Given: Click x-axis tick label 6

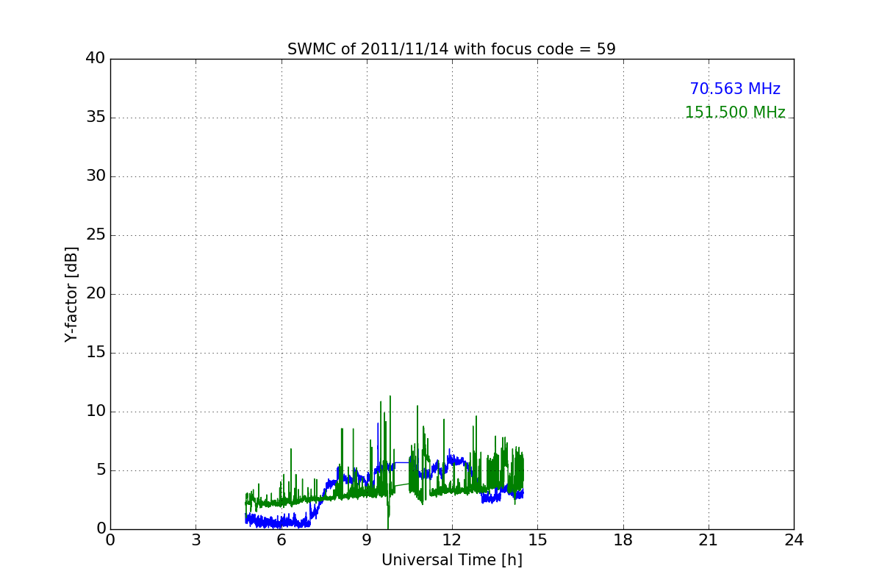Looking at the screenshot, I should 282,540.
